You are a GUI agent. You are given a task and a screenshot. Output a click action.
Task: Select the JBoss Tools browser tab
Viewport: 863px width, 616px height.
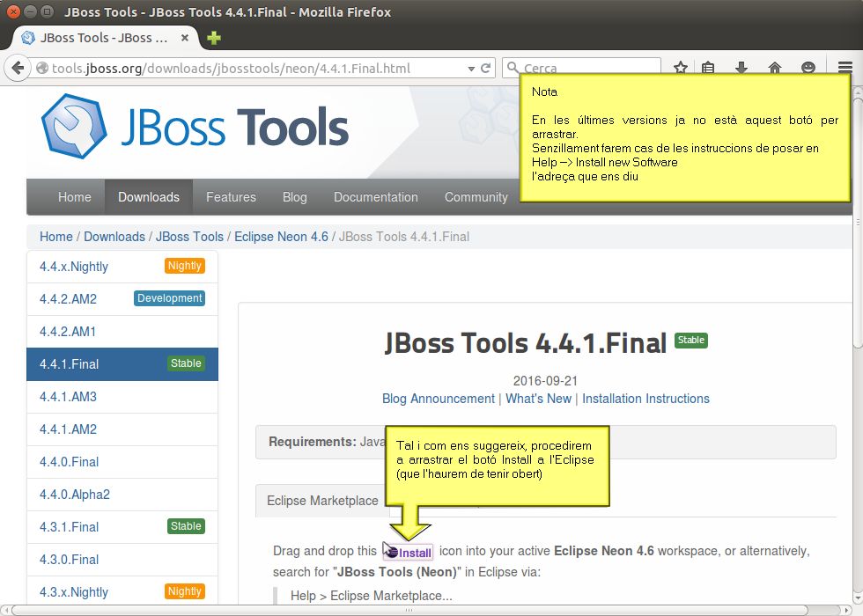click(105, 38)
